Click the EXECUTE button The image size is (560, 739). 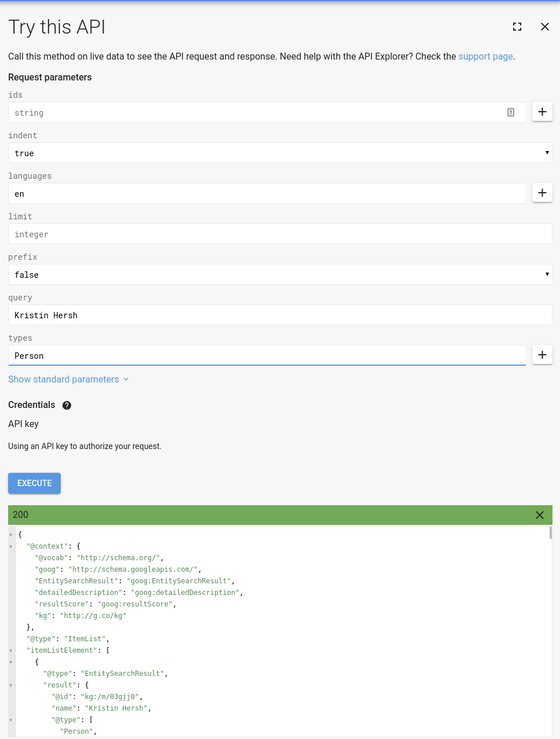pyautogui.click(x=34, y=483)
